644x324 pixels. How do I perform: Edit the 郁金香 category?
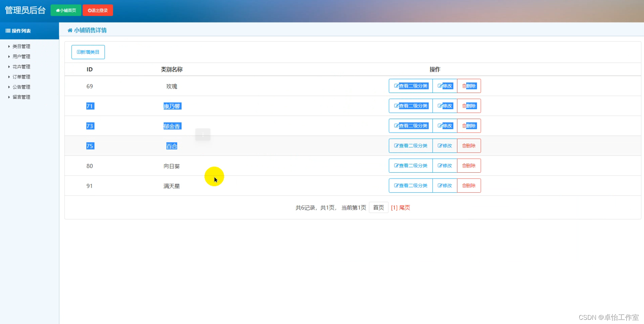click(x=445, y=126)
